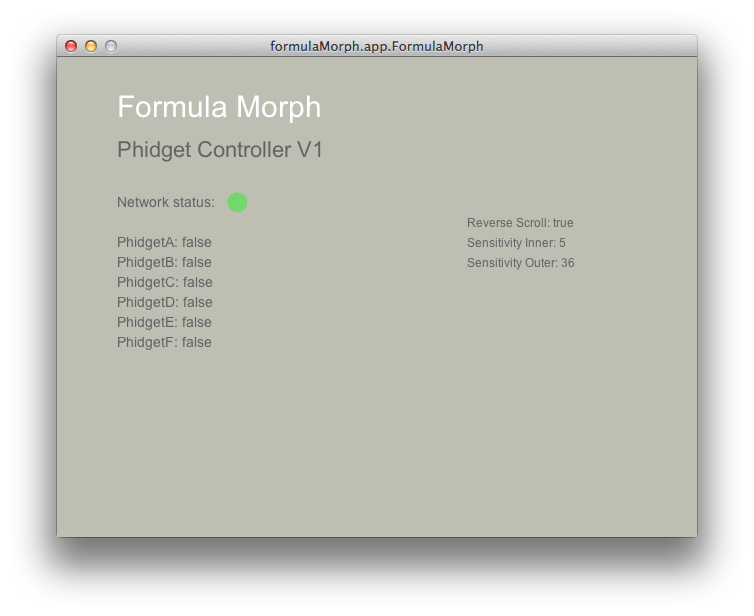Select the PhidgetE: false line
This screenshot has width=754, height=616.
(164, 322)
